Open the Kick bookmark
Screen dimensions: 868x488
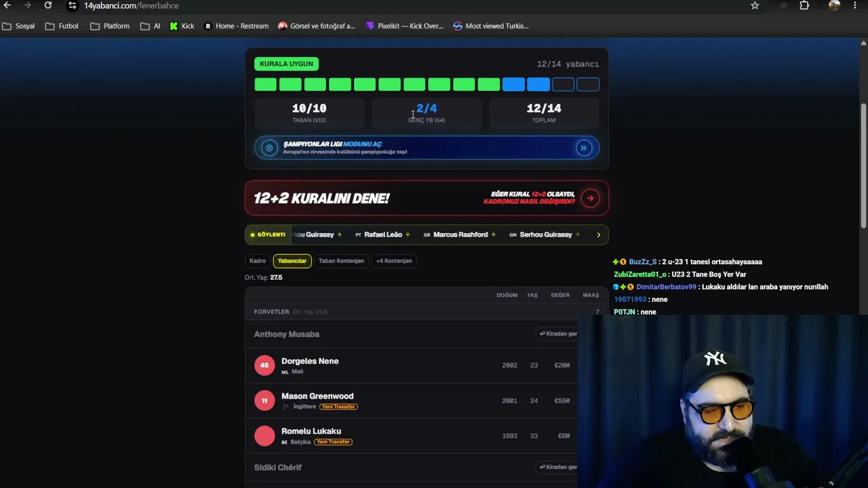pos(182,26)
